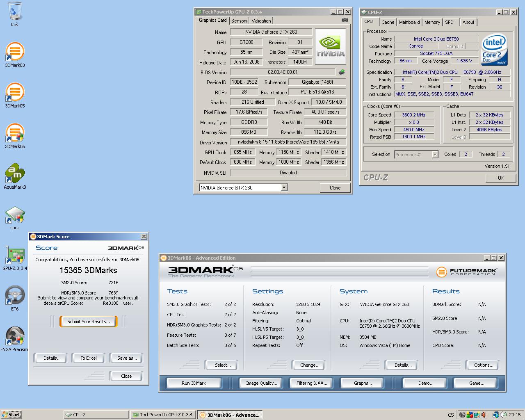Switch to the Cache tab in CPU-Z
The image size is (525, 420).
click(388, 22)
